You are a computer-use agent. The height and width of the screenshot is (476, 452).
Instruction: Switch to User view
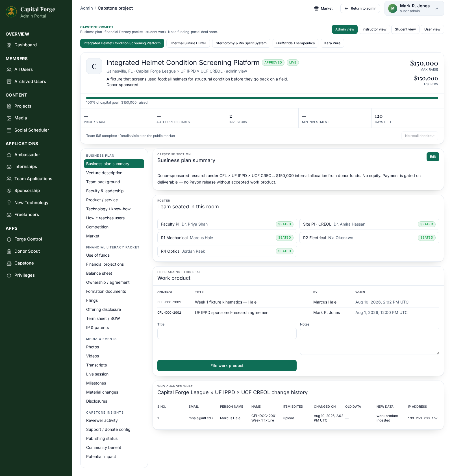(x=432, y=29)
